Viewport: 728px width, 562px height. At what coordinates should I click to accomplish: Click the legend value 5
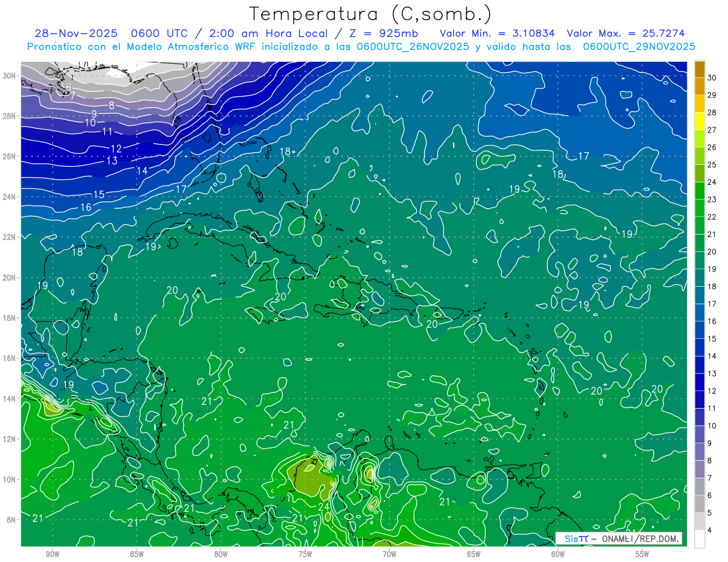[710, 513]
